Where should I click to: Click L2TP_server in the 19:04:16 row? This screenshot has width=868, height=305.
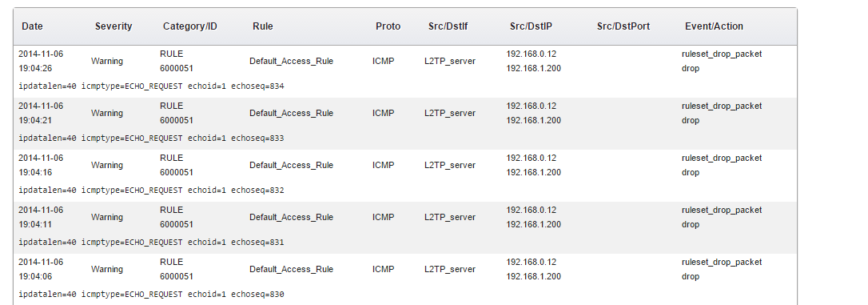(x=450, y=165)
